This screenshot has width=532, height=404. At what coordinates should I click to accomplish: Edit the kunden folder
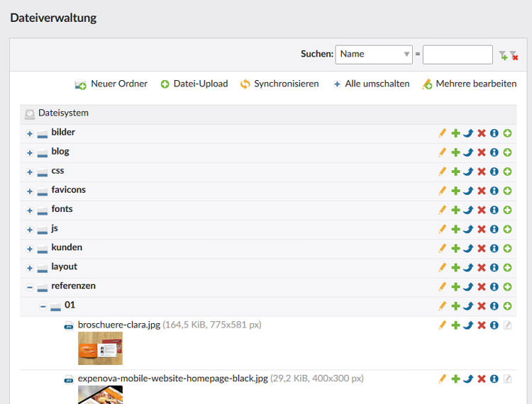pos(442,249)
